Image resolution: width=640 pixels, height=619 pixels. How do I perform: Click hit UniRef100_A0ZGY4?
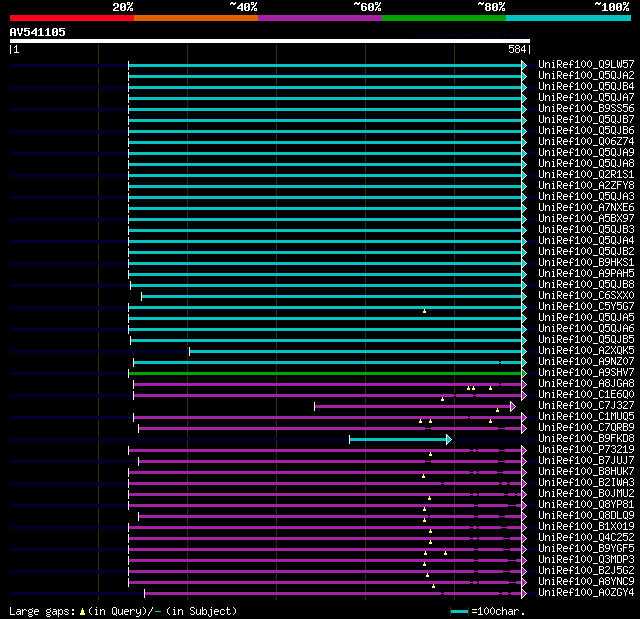[586, 593]
